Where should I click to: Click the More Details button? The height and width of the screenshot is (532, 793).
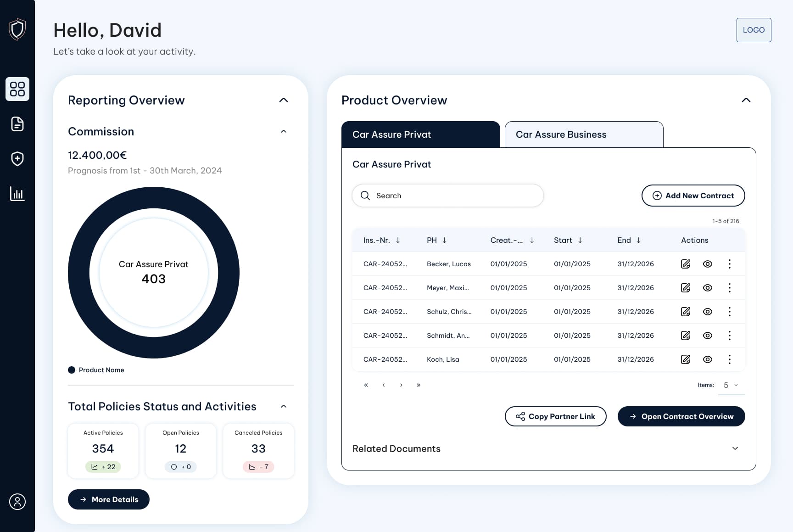tap(108, 499)
